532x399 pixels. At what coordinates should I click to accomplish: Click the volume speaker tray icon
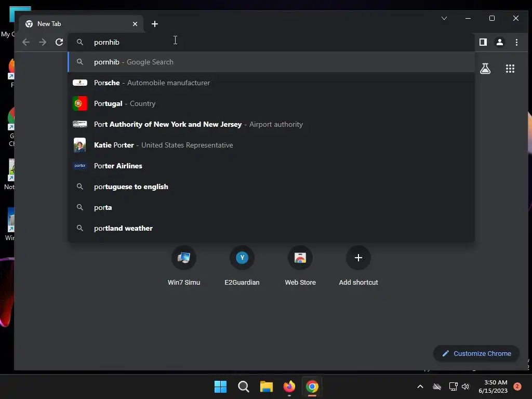465,387
